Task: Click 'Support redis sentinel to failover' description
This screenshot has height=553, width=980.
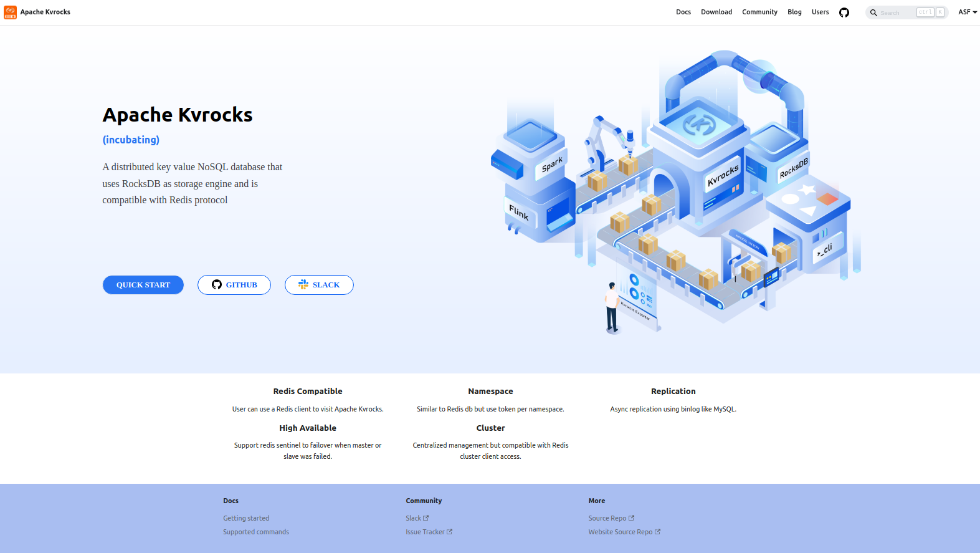Action: pyautogui.click(x=308, y=451)
